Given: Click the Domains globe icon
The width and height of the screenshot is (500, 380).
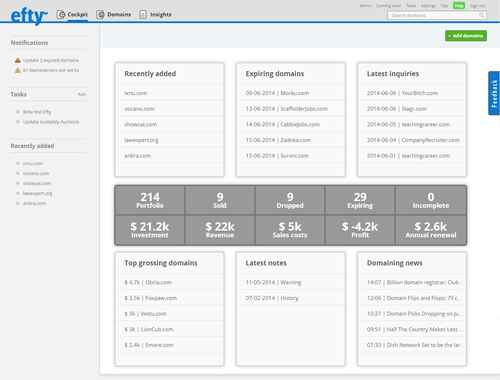Looking at the screenshot, I should 101,14.
